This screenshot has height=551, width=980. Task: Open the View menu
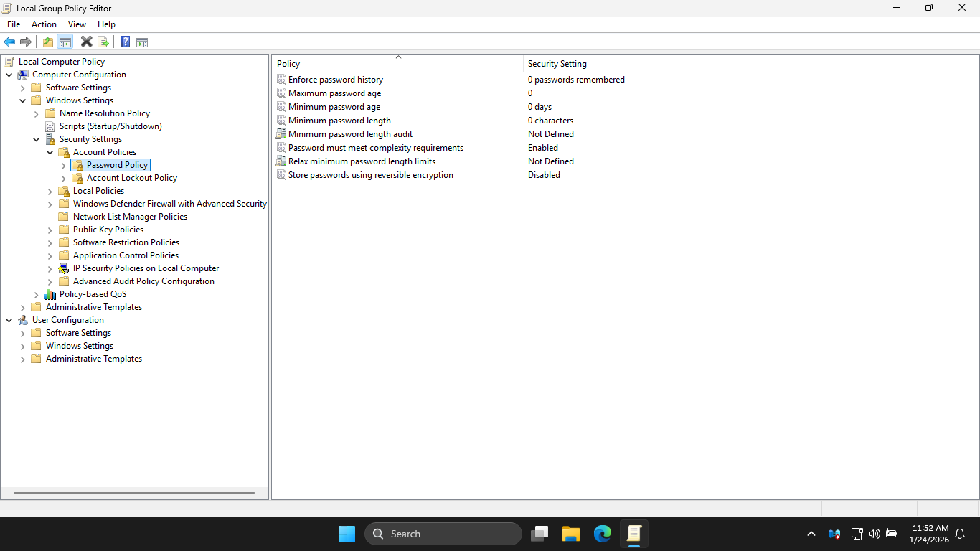[77, 24]
